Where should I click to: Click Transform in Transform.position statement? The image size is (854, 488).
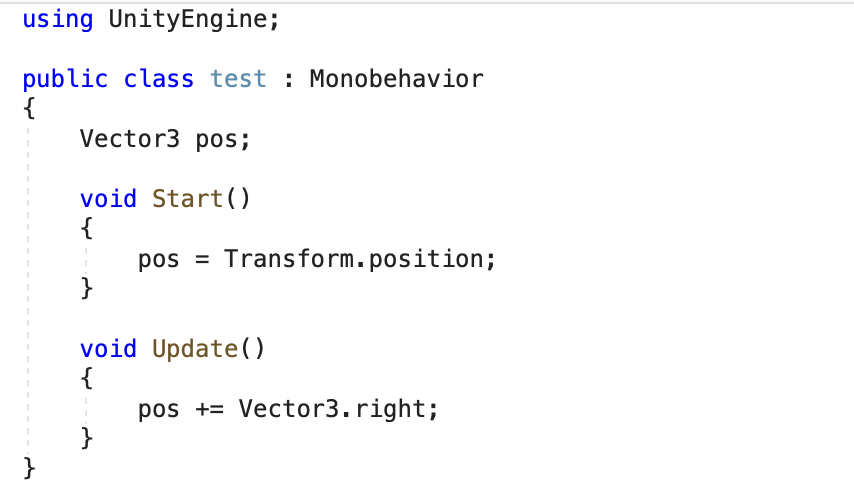[289, 259]
